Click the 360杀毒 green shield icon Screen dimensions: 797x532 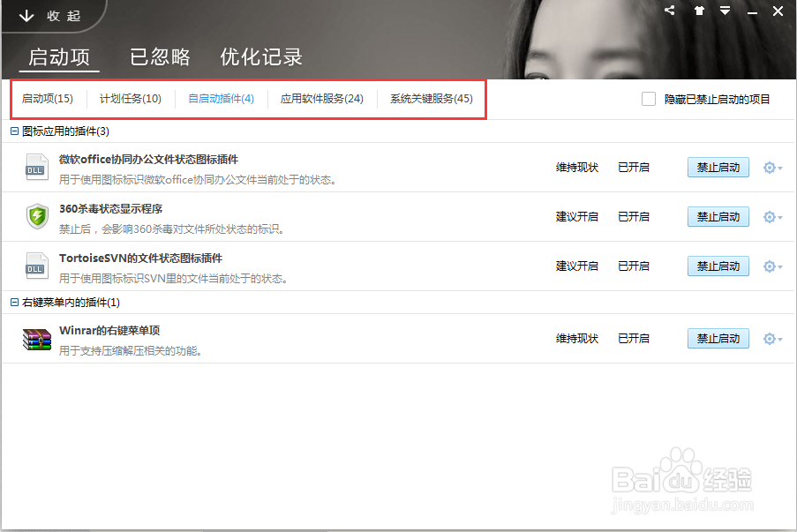point(37,216)
